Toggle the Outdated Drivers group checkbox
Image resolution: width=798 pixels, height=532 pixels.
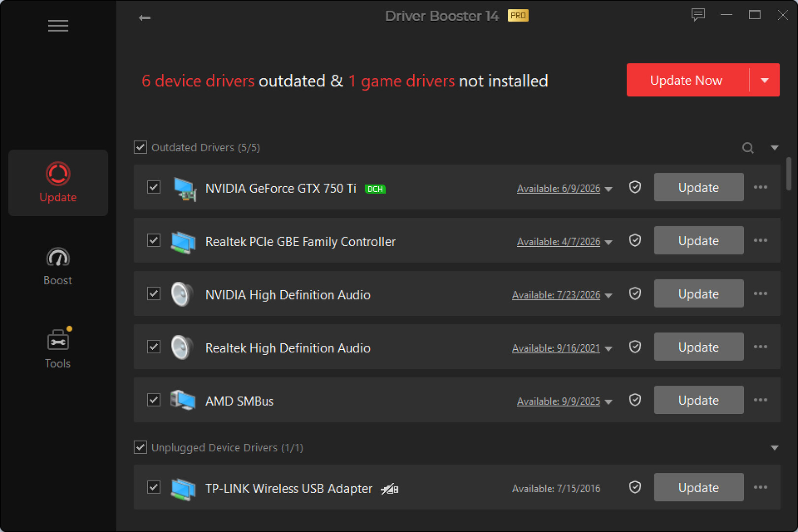tap(140, 147)
